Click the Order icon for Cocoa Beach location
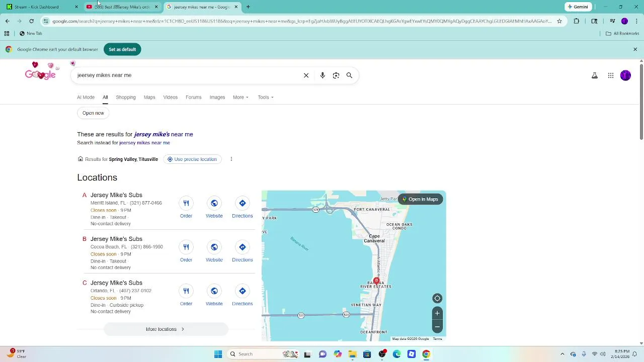The width and height of the screenshot is (644, 362). pos(186,247)
